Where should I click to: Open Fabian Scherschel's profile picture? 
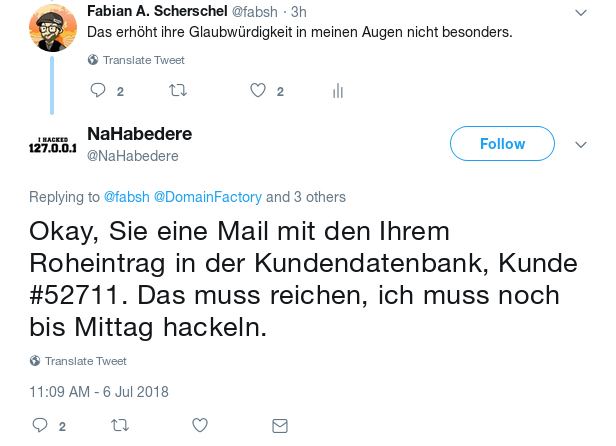(x=52, y=27)
